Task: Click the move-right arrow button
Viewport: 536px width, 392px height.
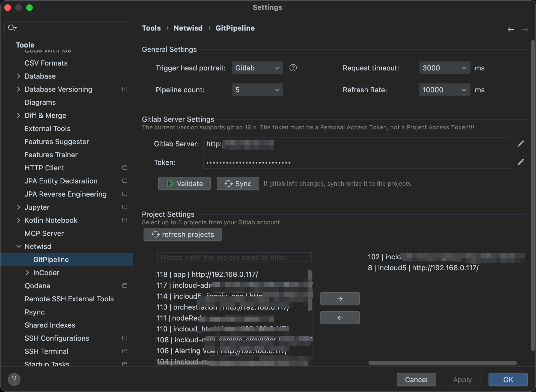Action: [x=340, y=299]
